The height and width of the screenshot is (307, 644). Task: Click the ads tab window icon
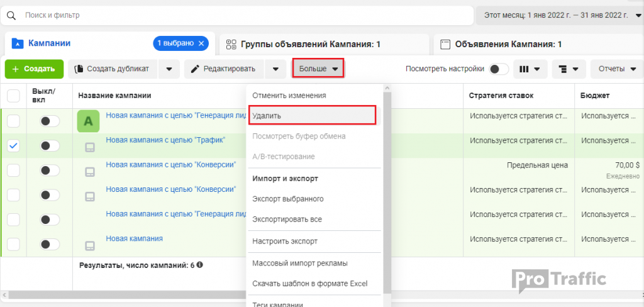click(445, 45)
